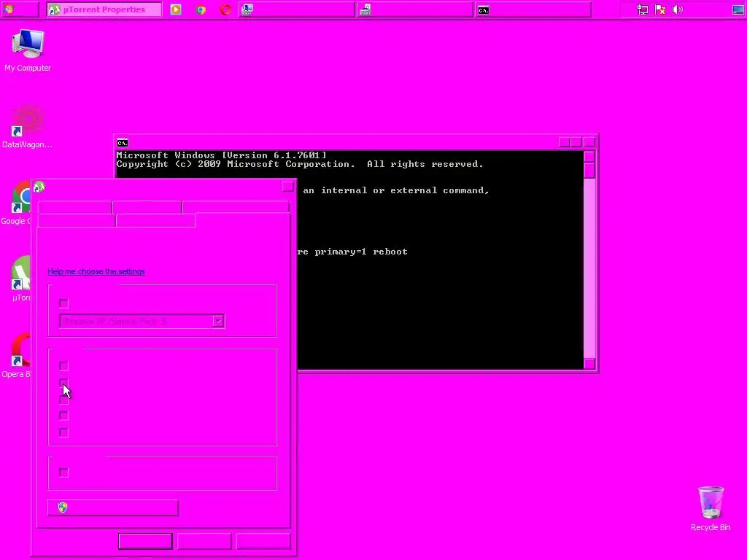
Task: Open Google Chrome from the taskbar
Action: pos(201,9)
